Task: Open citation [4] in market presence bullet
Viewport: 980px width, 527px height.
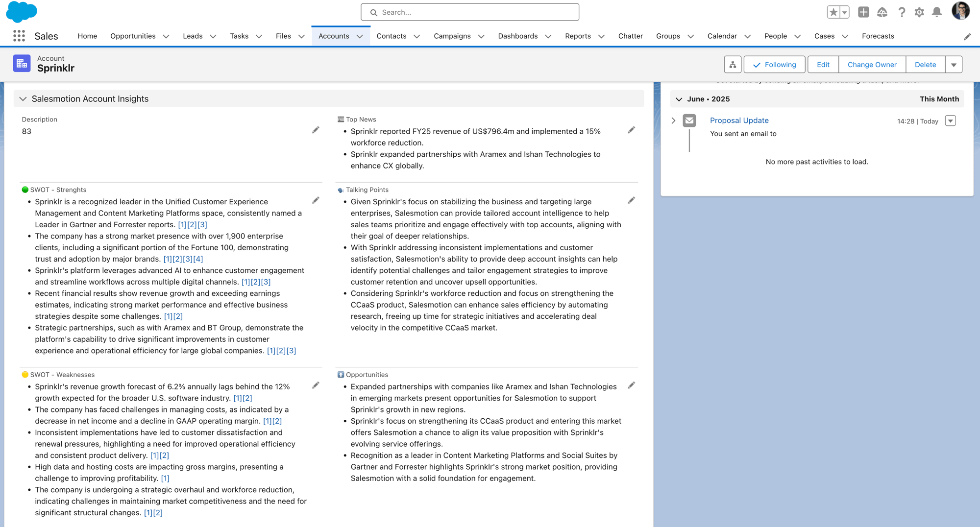Action: pos(198,259)
